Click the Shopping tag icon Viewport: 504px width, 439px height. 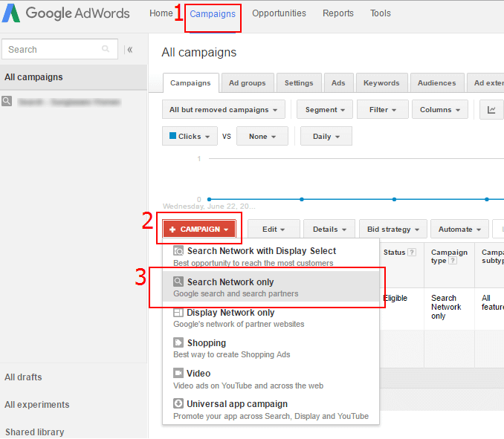tap(178, 342)
